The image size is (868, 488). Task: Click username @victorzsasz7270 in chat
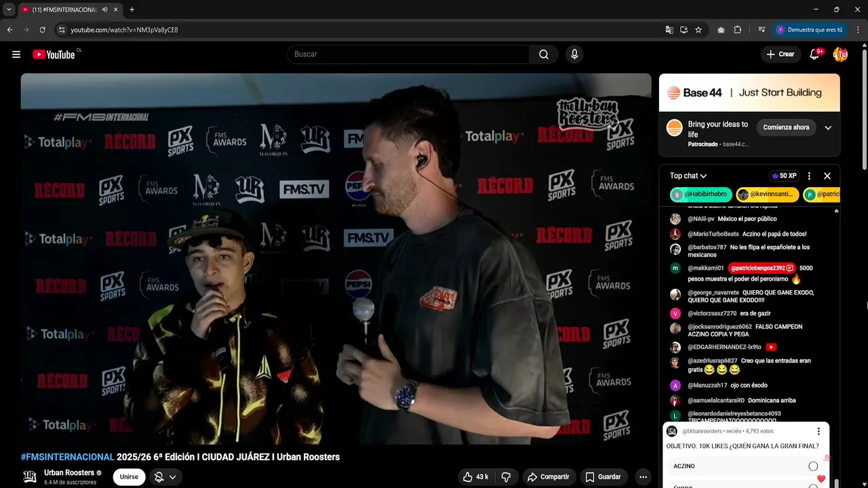pyautogui.click(x=712, y=313)
